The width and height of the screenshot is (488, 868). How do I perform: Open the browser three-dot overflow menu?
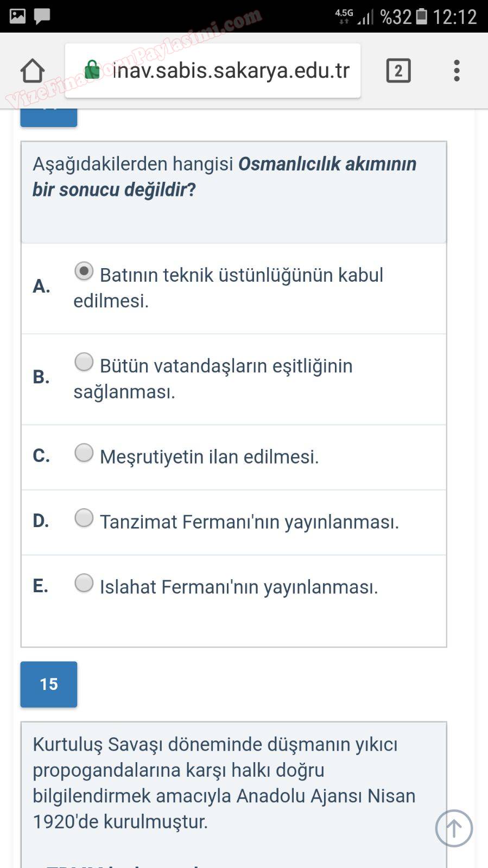tap(457, 71)
